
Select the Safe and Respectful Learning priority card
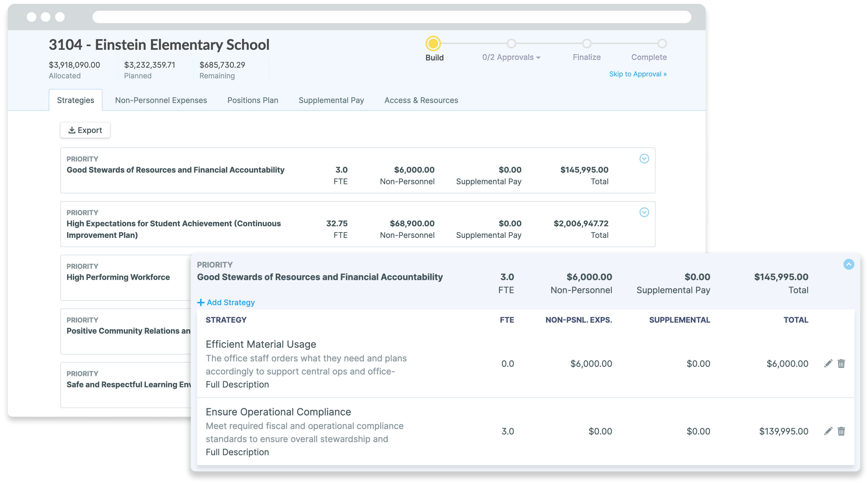[x=126, y=385]
